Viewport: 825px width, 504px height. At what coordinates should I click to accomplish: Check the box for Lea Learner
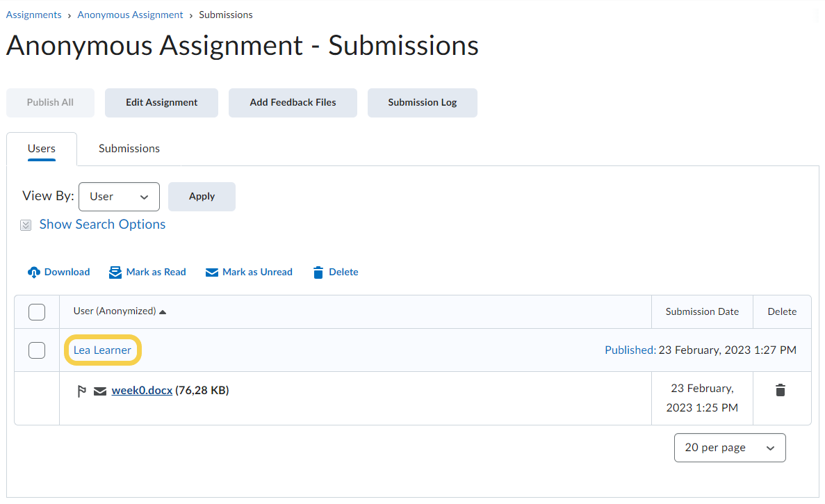[37, 350]
